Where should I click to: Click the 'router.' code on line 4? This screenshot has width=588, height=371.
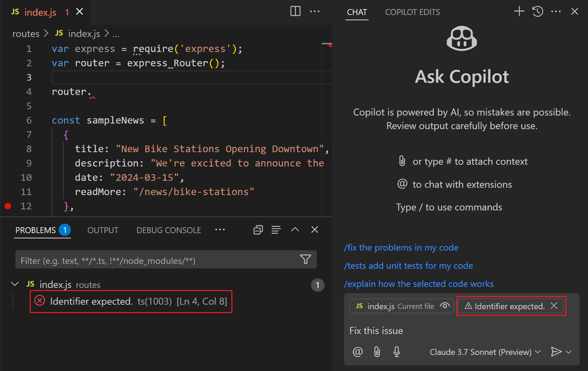tap(72, 92)
